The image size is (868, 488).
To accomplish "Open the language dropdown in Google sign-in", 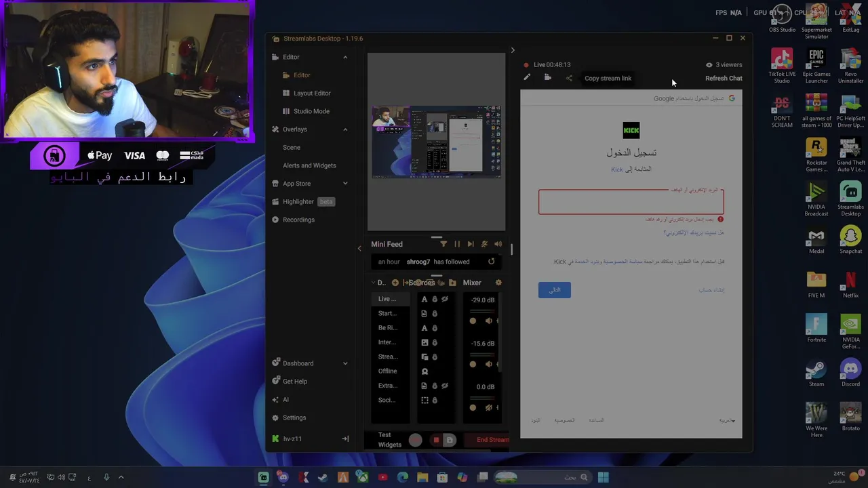I will [x=727, y=421].
